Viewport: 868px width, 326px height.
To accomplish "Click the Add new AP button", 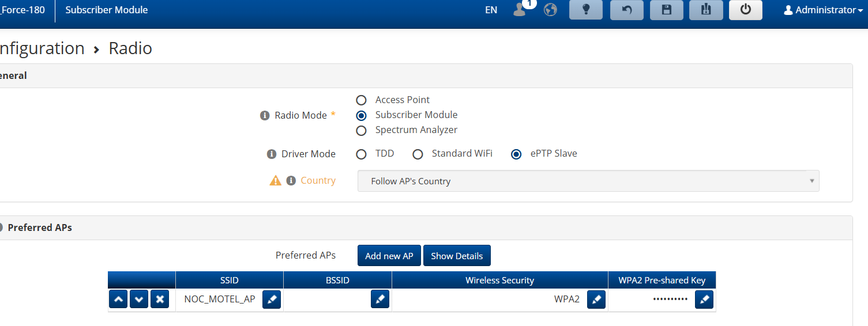I will tap(389, 256).
